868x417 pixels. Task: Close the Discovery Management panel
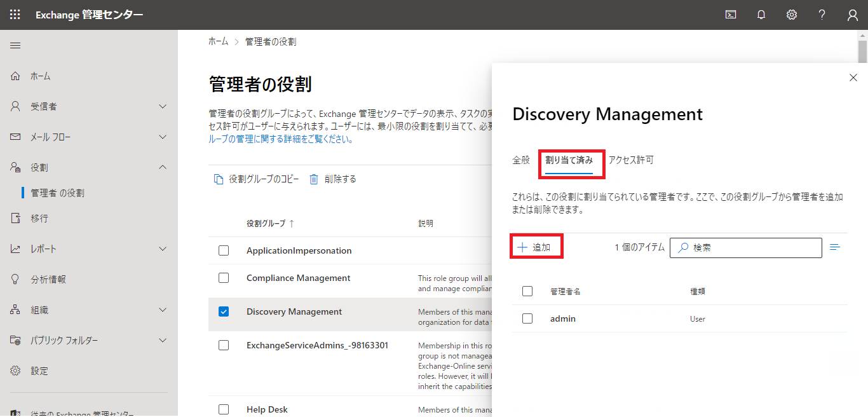click(853, 78)
